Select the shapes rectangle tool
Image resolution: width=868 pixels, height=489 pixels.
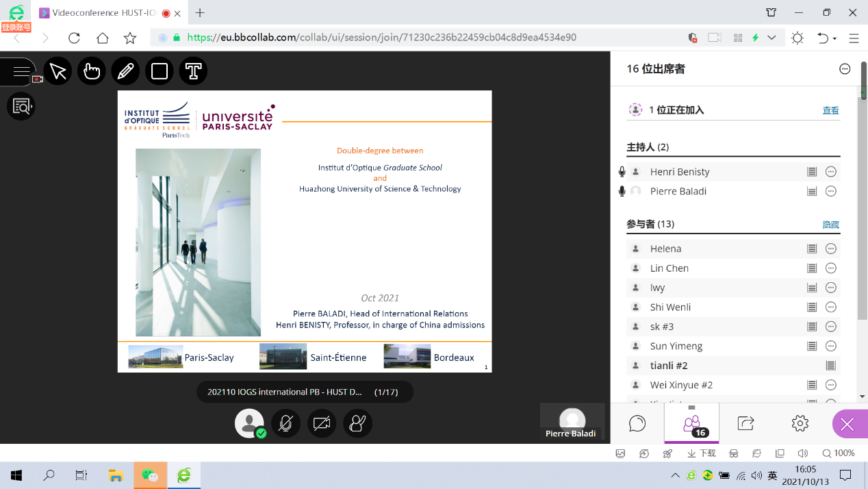159,71
